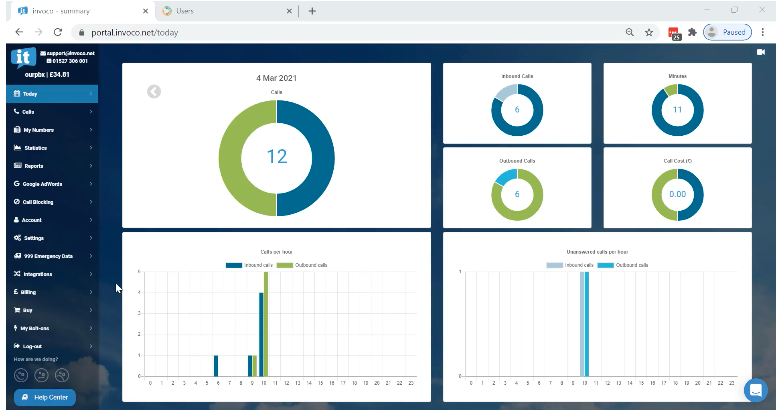Toggle Outbound calls legend in Unanswered chart
Viewport: 776px width, 410px height.
tap(623, 265)
